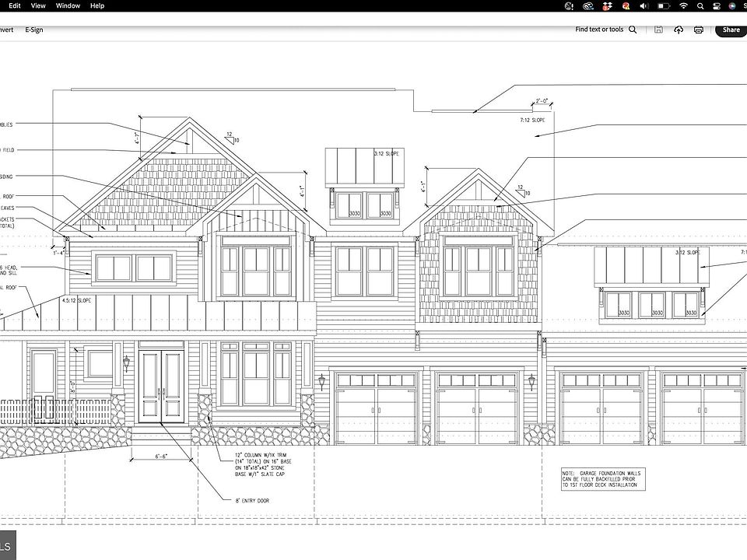
Task: Open Spotlight search in menu bar
Action: [701, 5]
